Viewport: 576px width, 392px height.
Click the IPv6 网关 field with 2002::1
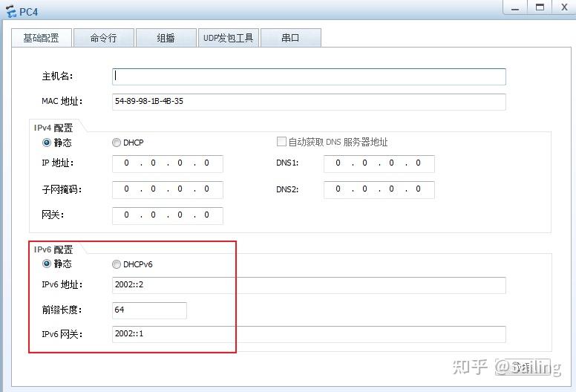309,334
